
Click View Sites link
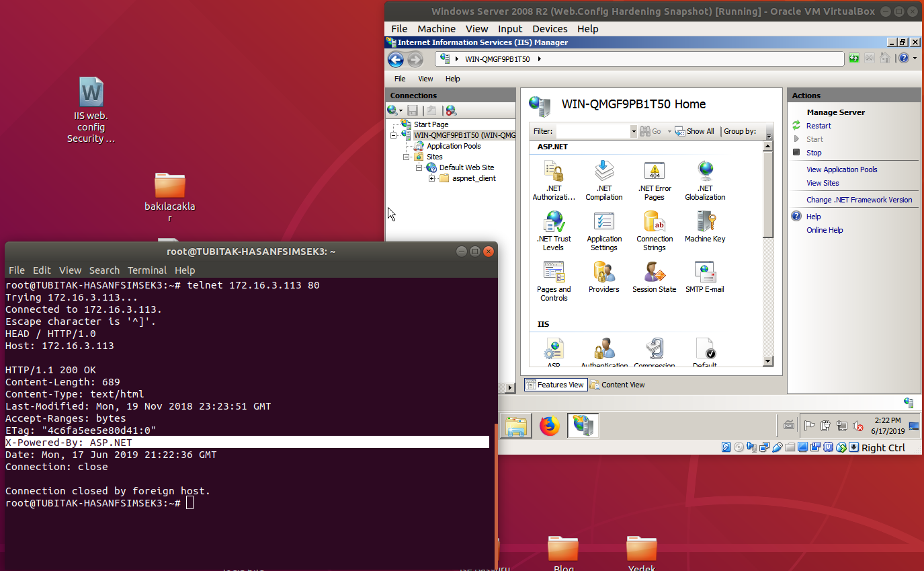coord(823,183)
